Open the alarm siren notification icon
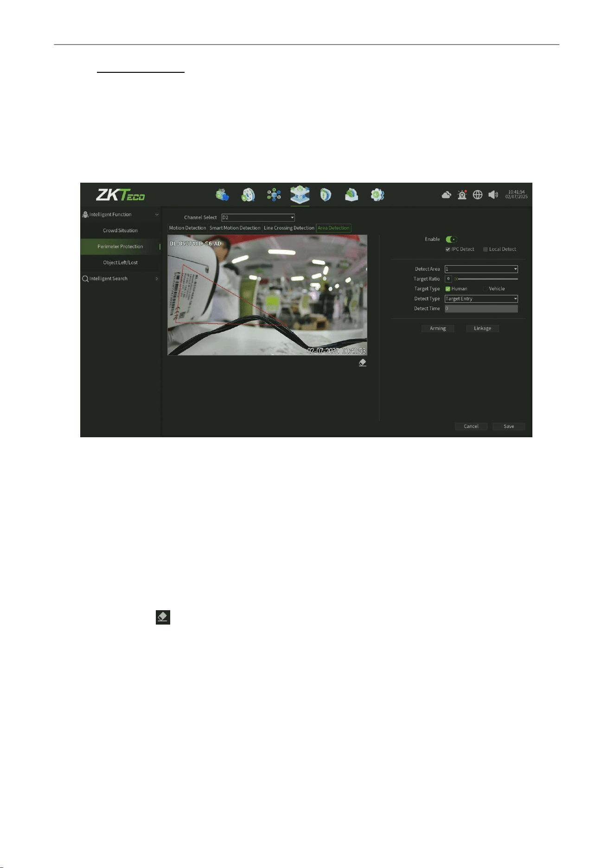This screenshot has height=868, width=614. click(x=462, y=195)
